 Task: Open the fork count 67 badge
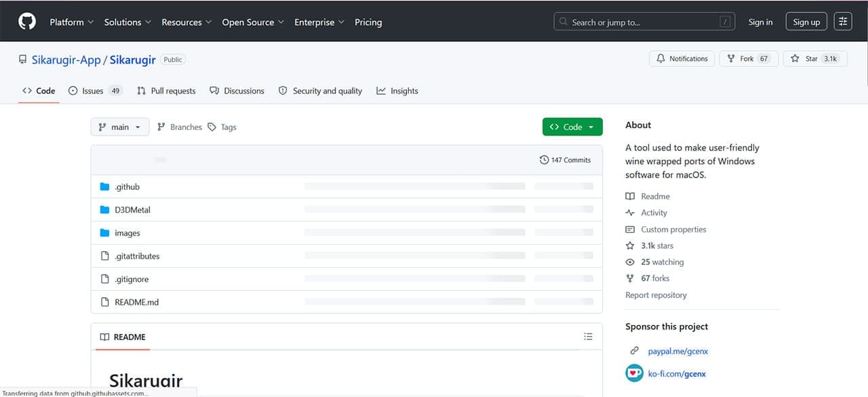coord(764,59)
